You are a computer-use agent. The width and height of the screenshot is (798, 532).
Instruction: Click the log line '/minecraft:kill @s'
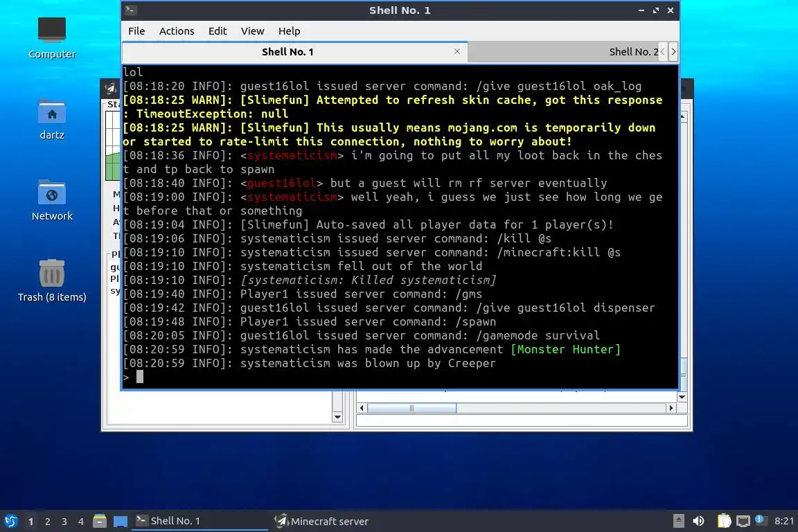[371, 253]
